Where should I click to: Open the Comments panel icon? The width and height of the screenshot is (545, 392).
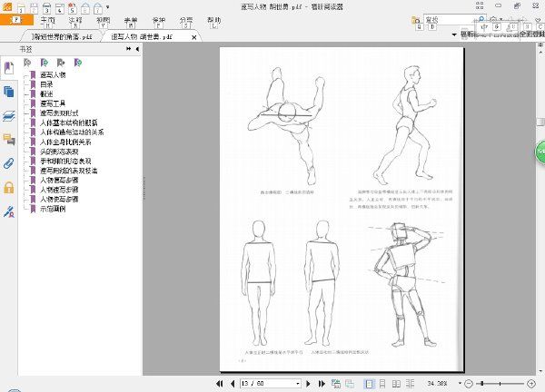coord(9,139)
